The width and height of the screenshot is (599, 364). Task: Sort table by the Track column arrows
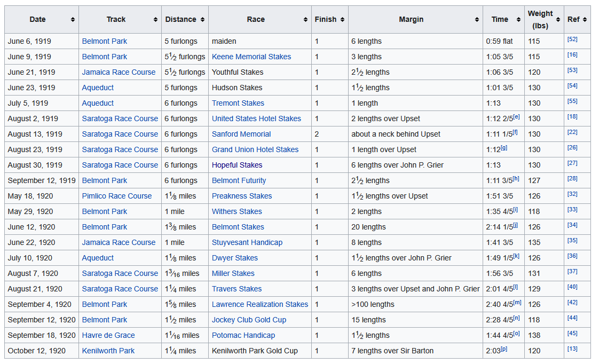tap(155, 19)
